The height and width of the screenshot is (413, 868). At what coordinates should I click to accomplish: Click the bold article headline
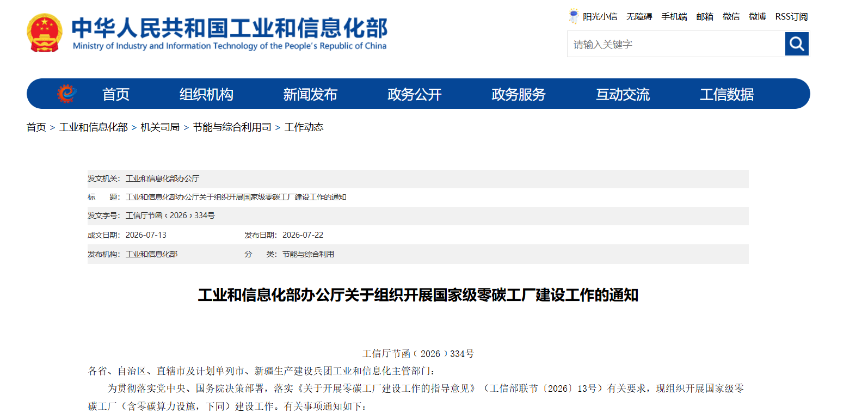coord(418,295)
